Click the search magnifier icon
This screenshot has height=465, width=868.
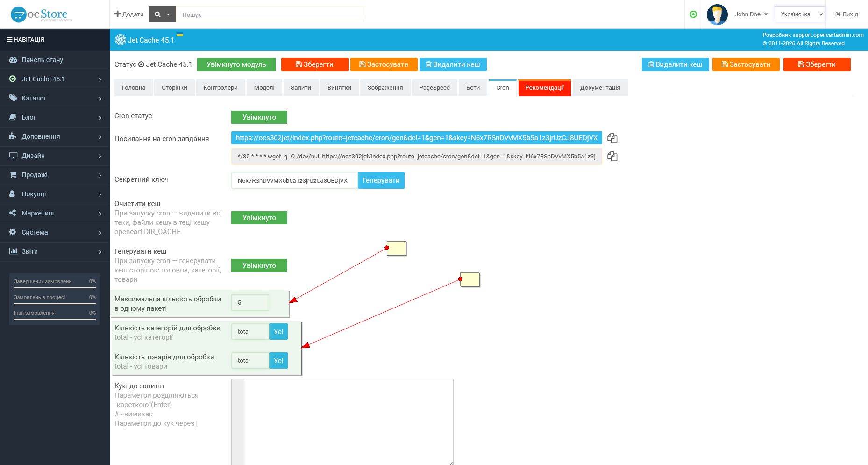pyautogui.click(x=157, y=14)
